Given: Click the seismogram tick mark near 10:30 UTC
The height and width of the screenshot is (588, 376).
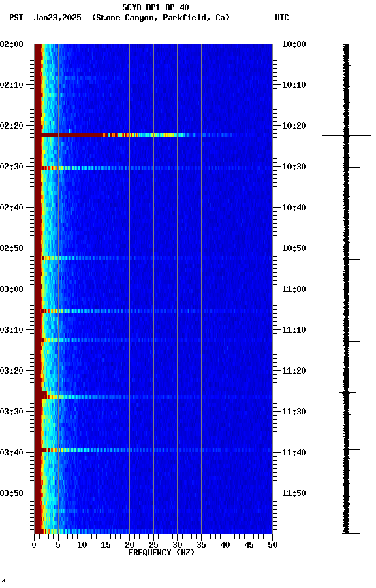Looking at the screenshot, I should pyautogui.click(x=353, y=167).
